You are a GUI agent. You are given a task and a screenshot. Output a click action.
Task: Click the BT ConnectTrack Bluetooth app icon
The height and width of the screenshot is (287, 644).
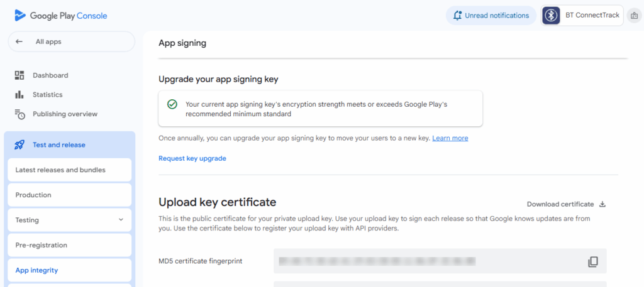pyautogui.click(x=552, y=16)
